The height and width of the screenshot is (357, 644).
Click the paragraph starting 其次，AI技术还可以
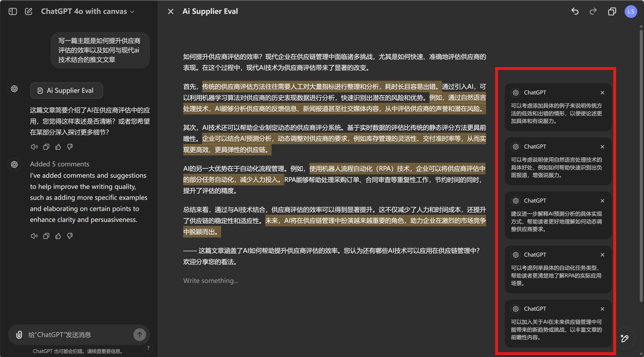335,139
